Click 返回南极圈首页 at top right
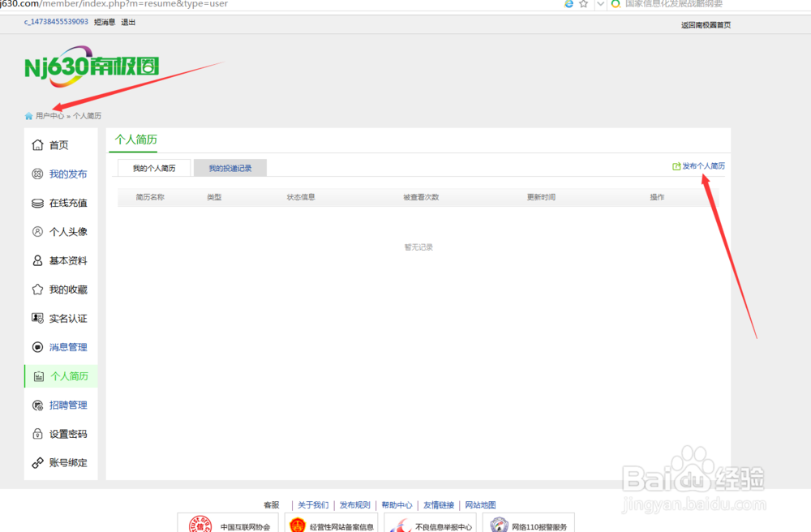 pyautogui.click(x=705, y=24)
